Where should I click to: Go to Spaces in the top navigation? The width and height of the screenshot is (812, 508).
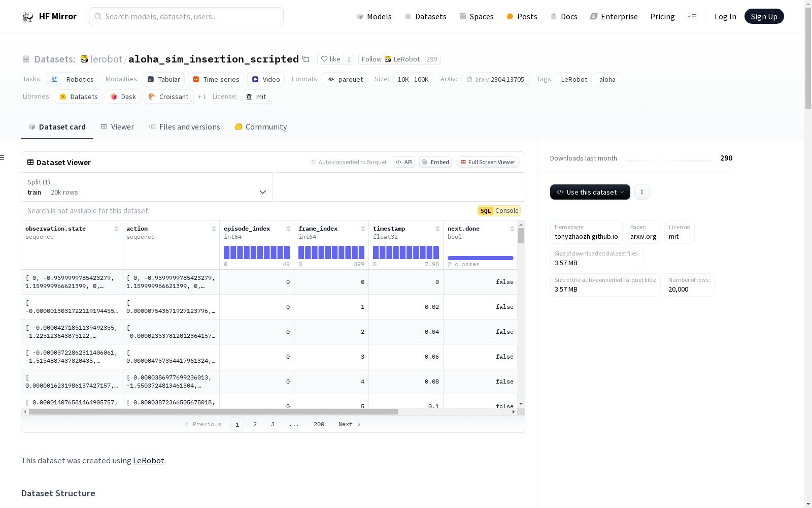477,17
